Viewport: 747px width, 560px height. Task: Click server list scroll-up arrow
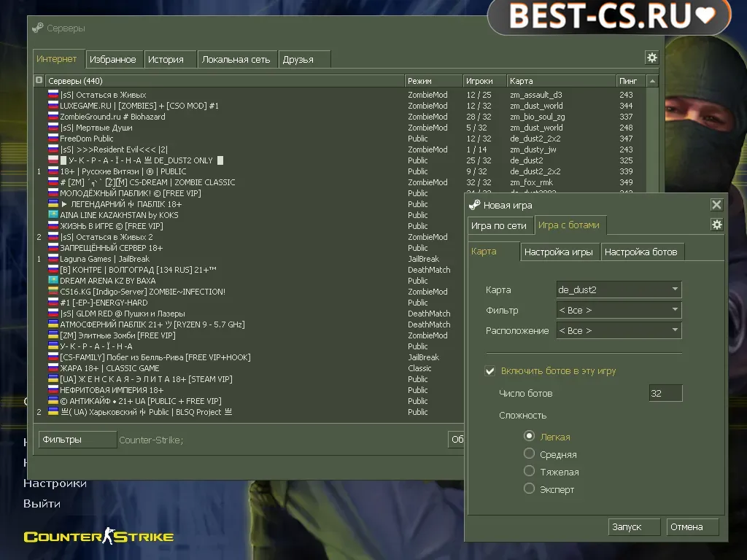(652, 81)
